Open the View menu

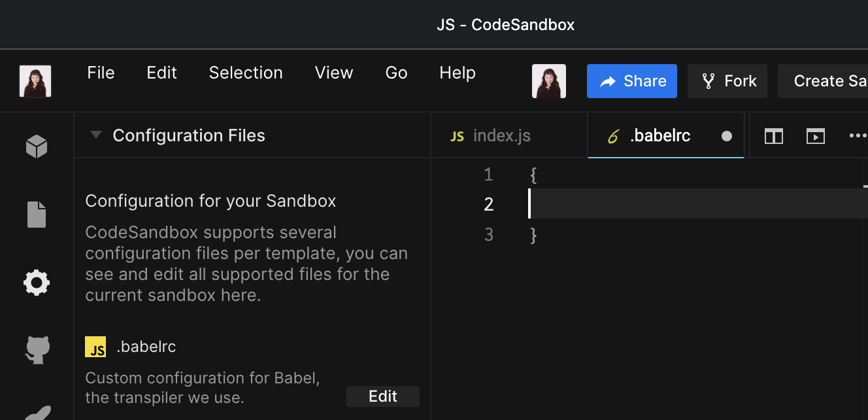pos(334,73)
